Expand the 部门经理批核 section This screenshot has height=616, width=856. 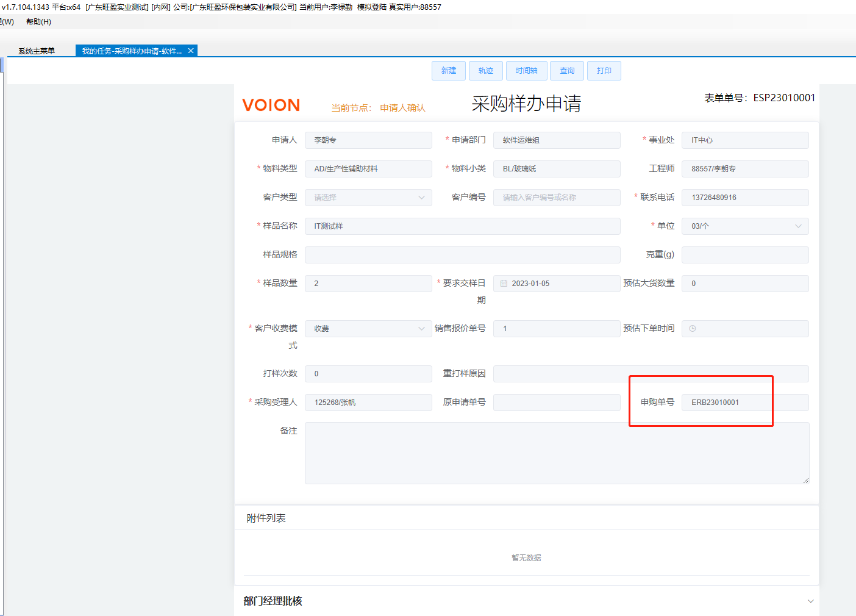[x=810, y=601]
